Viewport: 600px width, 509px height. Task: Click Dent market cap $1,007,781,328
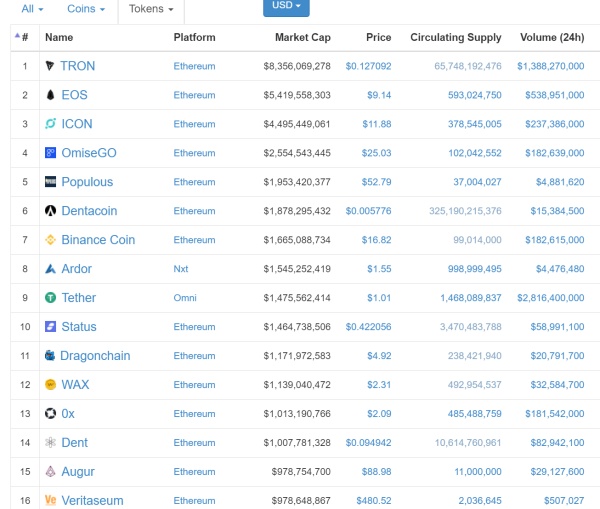(297, 443)
